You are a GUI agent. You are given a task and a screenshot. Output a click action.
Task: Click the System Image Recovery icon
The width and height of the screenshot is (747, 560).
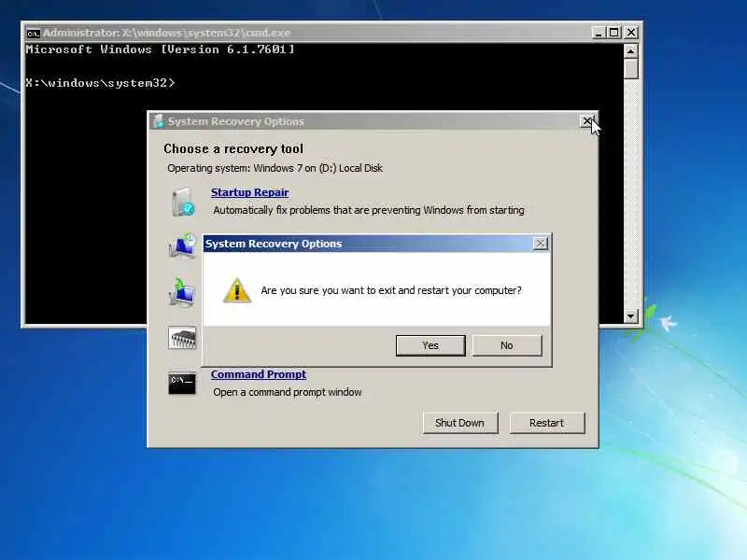click(182, 292)
